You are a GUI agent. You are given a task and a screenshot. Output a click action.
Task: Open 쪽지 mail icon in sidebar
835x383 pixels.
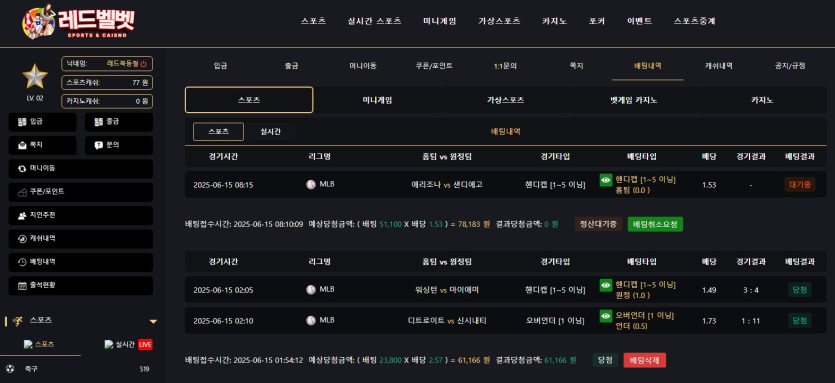click(x=22, y=145)
